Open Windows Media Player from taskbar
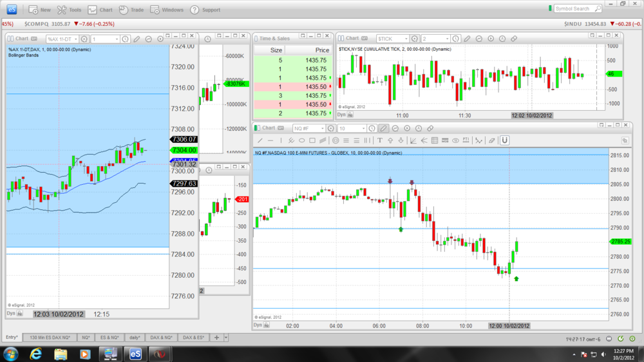Viewport: 644px width, 362px height. coord(85,354)
